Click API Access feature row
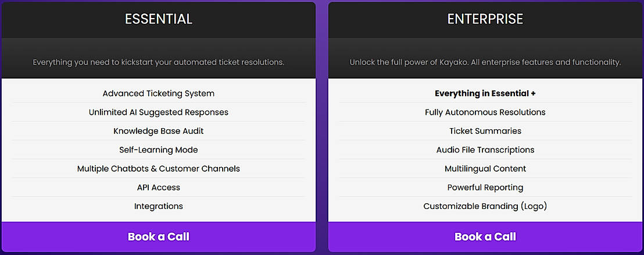 159,187
